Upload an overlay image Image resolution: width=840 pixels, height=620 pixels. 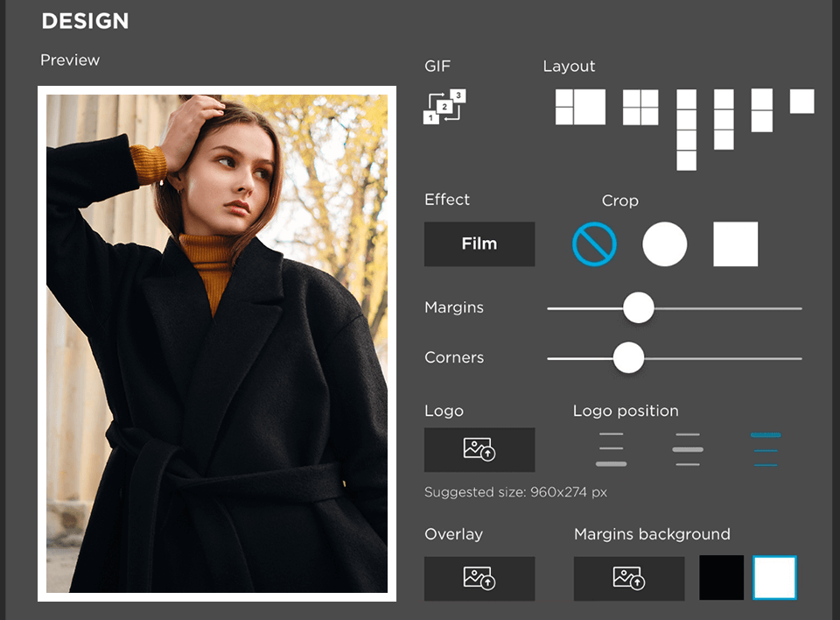[479, 579]
